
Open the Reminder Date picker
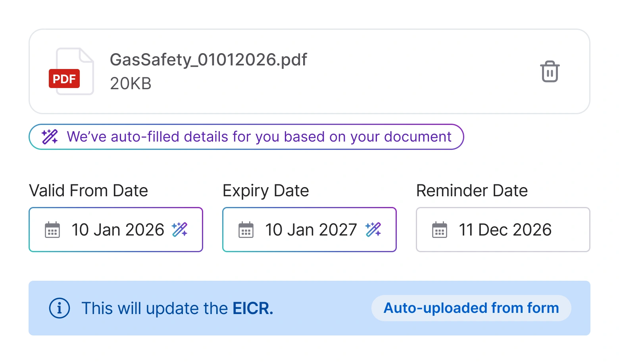503,230
